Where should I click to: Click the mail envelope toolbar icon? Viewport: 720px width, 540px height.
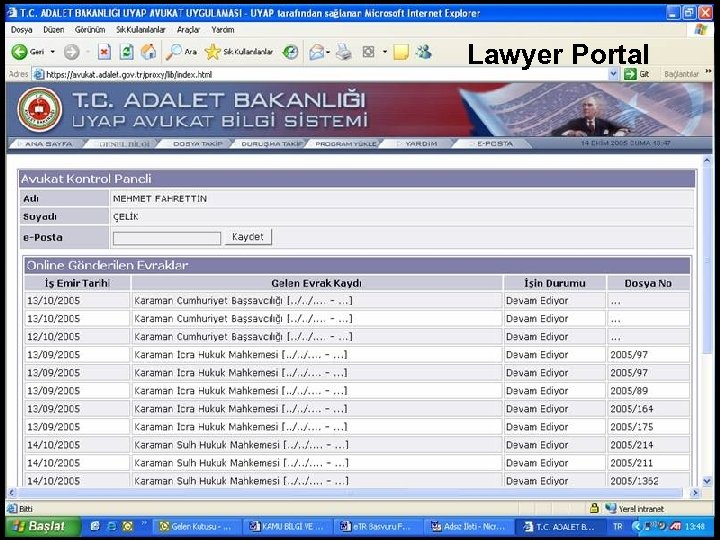(316, 52)
